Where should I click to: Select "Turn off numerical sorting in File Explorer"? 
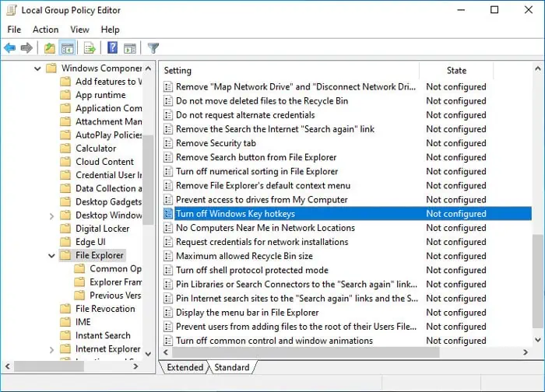coord(257,172)
